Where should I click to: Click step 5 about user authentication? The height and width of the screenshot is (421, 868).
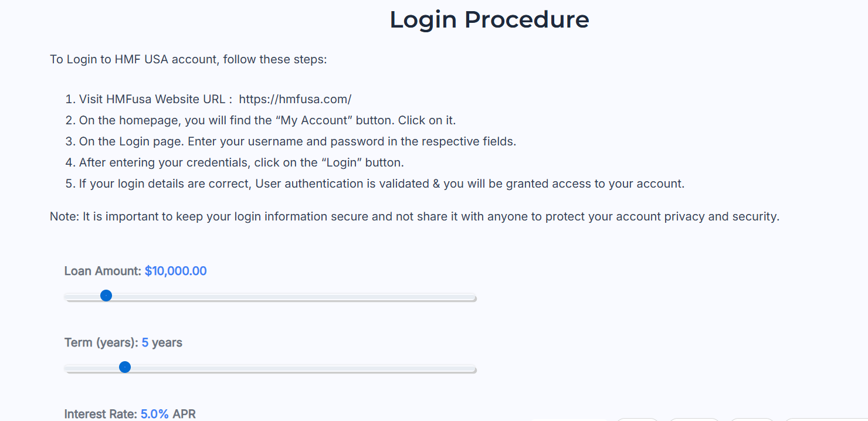381,184
